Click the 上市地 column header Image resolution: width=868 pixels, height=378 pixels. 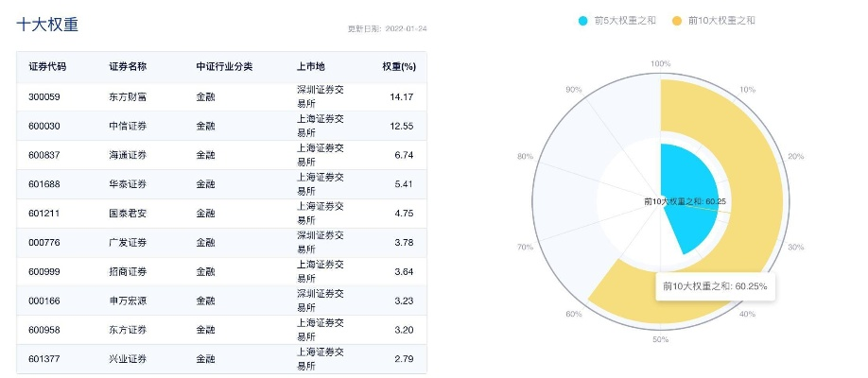[310, 67]
